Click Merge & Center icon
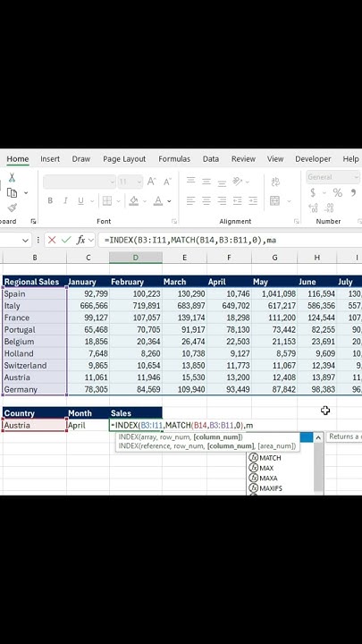Viewport: 362px width, 644px height. [x=274, y=201]
